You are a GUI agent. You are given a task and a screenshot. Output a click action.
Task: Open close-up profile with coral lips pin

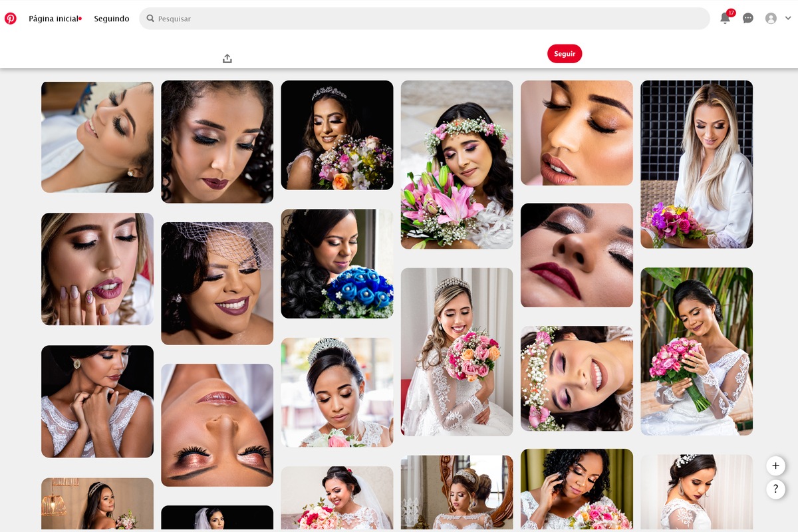click(x=577, y=133)
